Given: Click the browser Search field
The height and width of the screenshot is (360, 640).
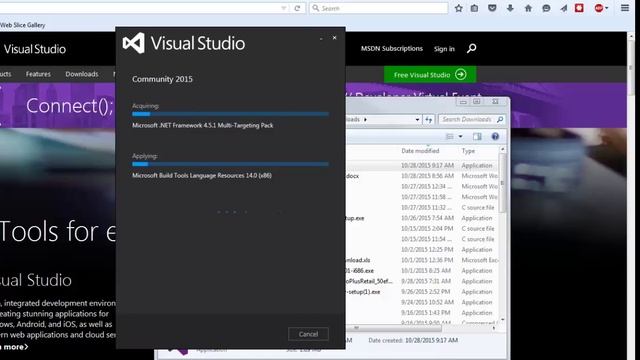Looking at the screenshot, I should pyautogui.click(x=379, y=8).
